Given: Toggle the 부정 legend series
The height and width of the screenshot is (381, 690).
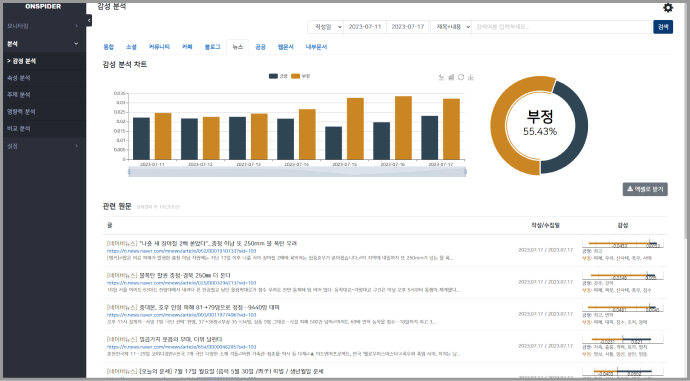Looking at the screenshot, I should [301, 76].
